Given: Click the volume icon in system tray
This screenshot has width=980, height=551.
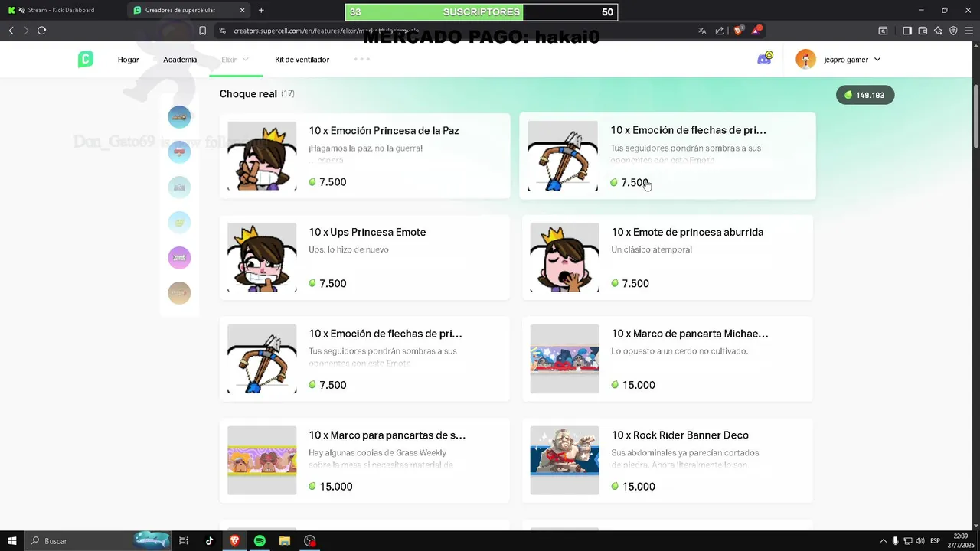Looking at the screenshot, I should tap(920, 541).
